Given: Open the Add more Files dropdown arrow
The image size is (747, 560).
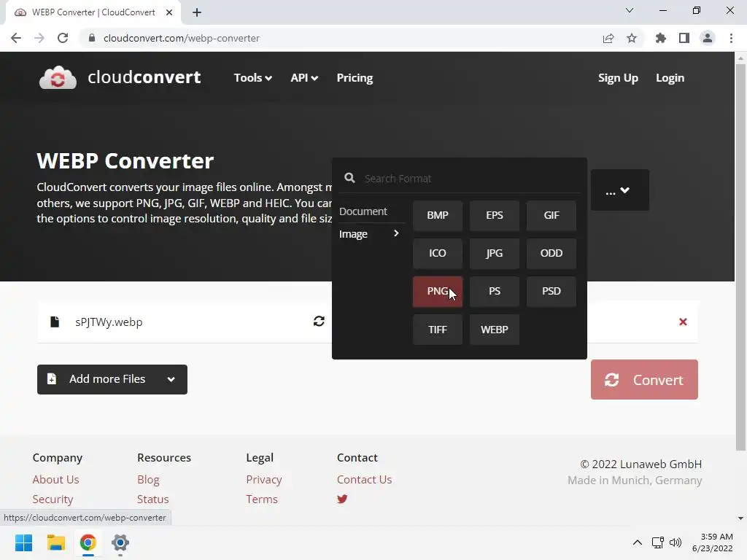Looking at the screenshot, I should tap(171, 379).
